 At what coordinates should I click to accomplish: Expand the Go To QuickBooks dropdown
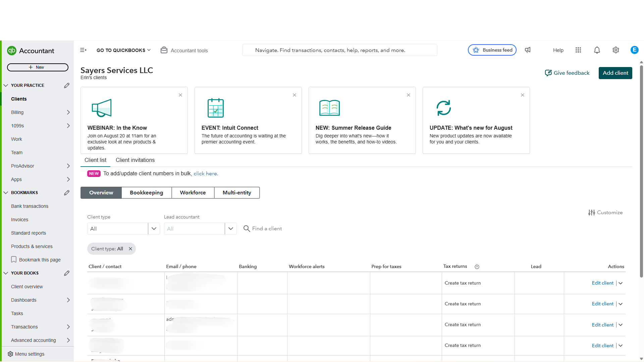(123, 50)
